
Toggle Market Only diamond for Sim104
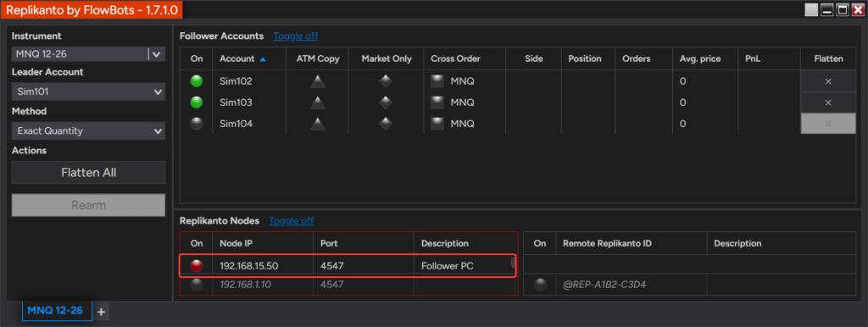click(x=386, y=124)
